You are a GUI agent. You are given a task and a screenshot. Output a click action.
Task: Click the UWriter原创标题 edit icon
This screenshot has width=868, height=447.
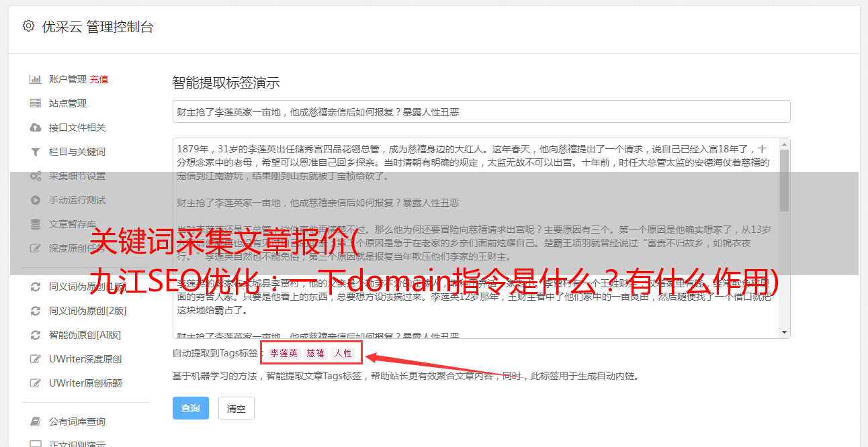[x=36, y=383]
